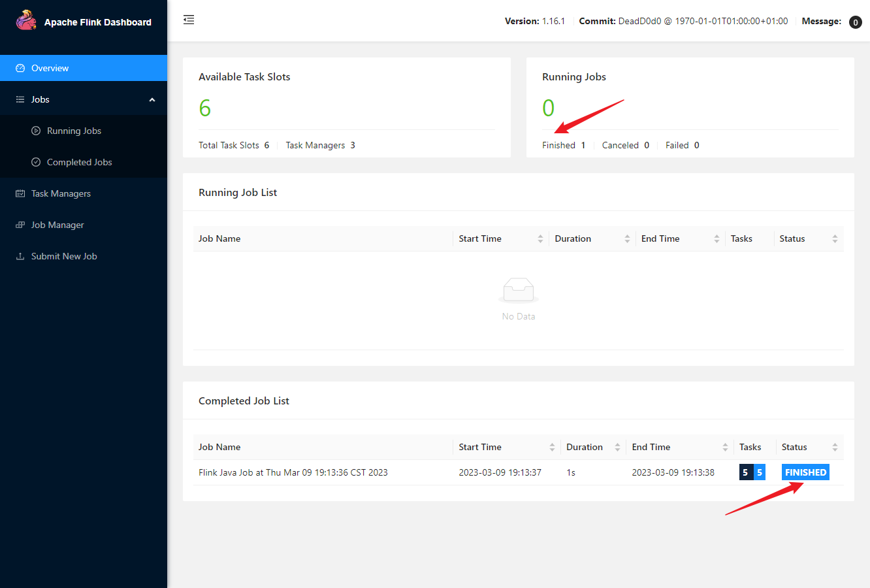
Task: Click the Running Jobs number 0
Action: (548, 108)
